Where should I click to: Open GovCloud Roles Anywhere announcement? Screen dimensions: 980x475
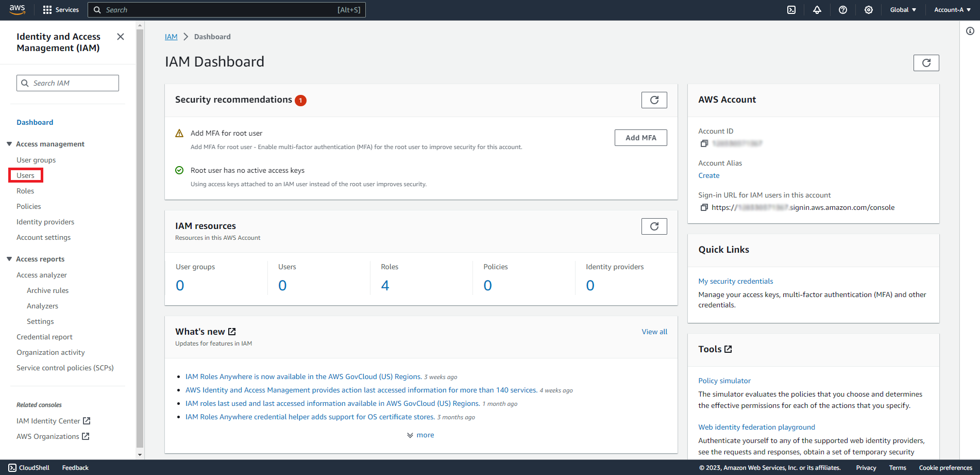[x=303, y=377]
